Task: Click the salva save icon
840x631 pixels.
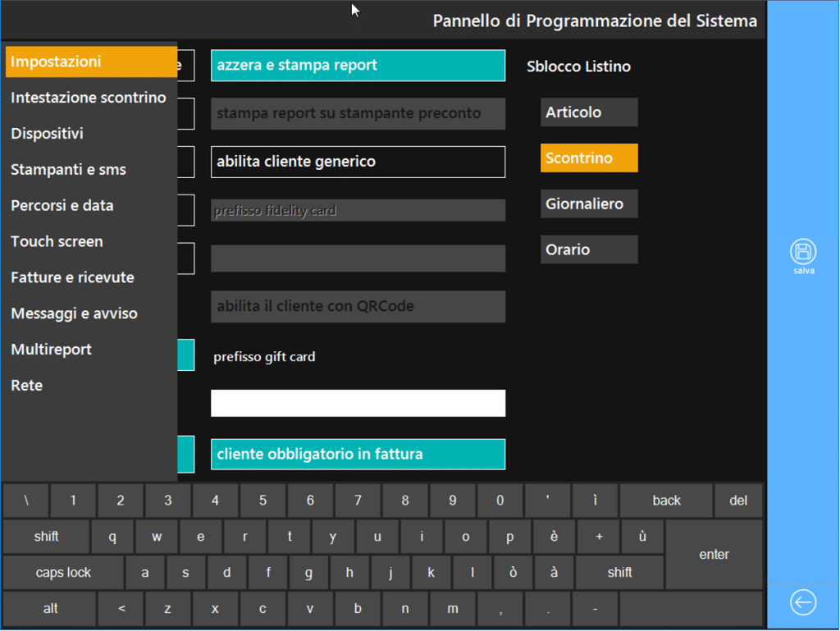Action: click(x=803, y=252)
